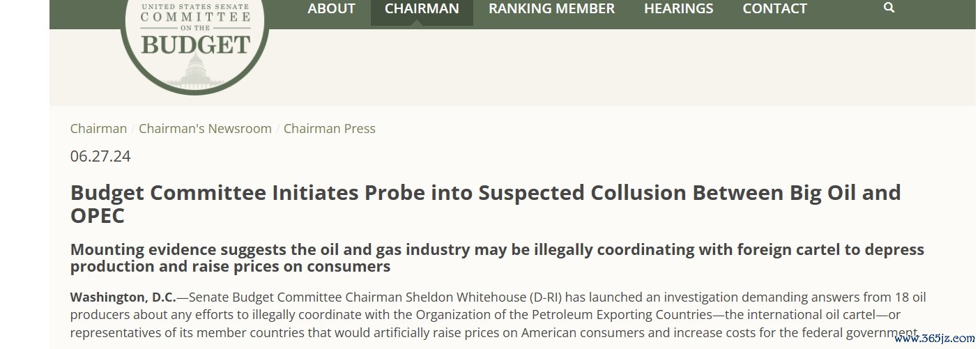Click the Budget Committee Initiates Probe headline

point(486,203)
